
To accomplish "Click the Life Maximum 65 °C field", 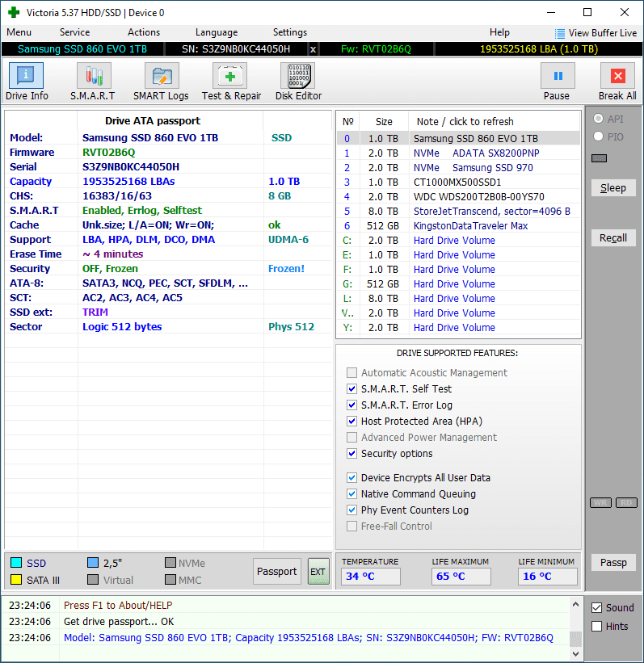I will [x=461, y=577].
